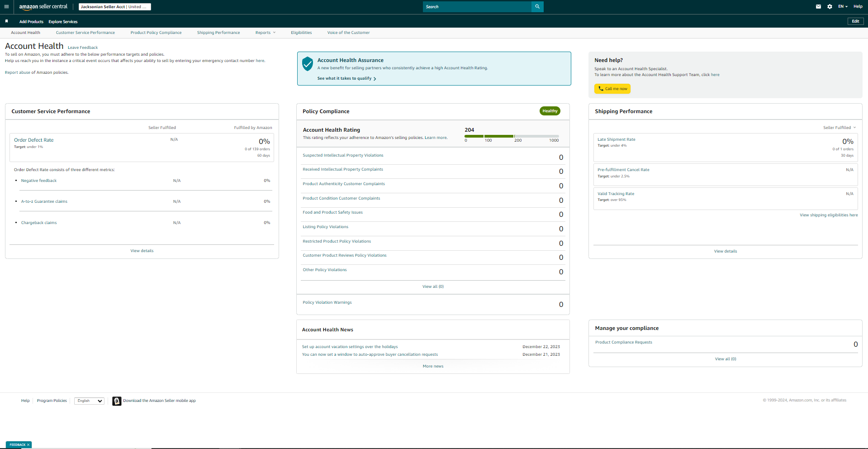Click Explore Services in the top bar

click(x=63, y=22)
